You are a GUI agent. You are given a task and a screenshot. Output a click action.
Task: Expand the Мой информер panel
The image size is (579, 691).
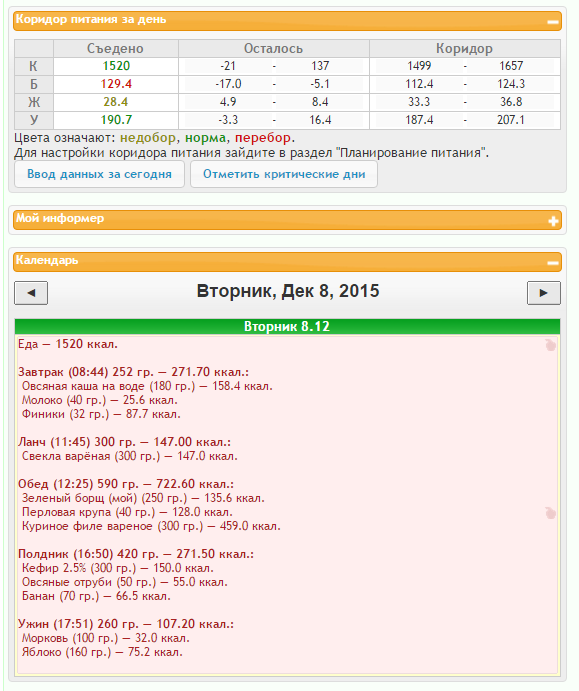[553, 221]
